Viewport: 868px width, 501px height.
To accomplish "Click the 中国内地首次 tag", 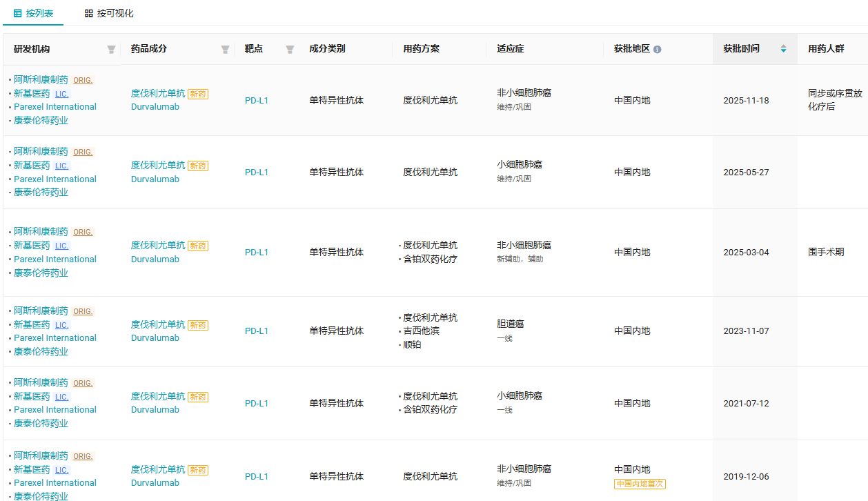I will coord(640,484).
